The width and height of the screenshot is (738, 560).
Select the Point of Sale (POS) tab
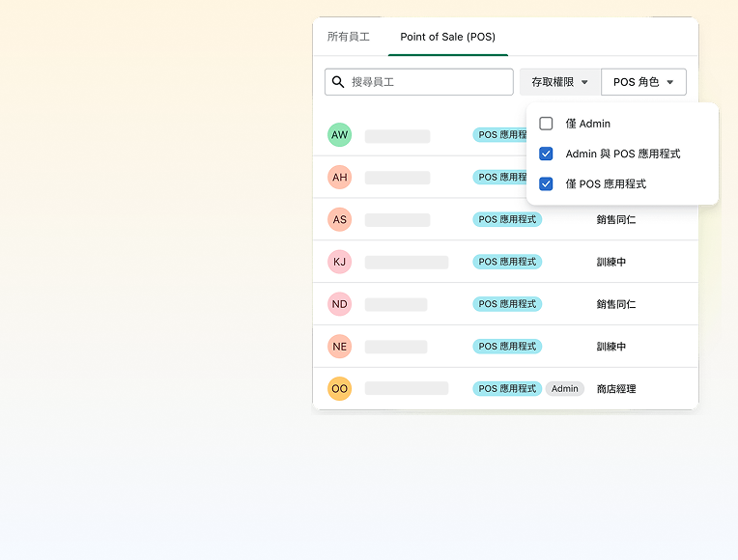[447, 37]
